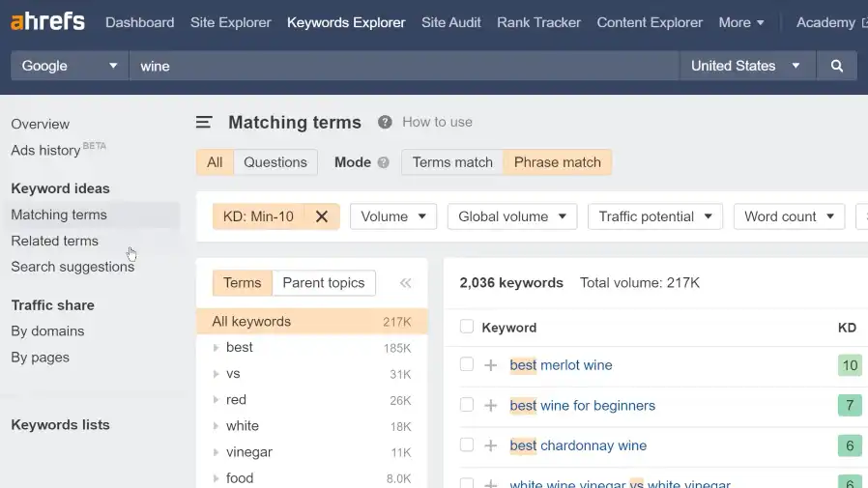
Task: Expand the 'best' term group
Action: pos(216,348)
